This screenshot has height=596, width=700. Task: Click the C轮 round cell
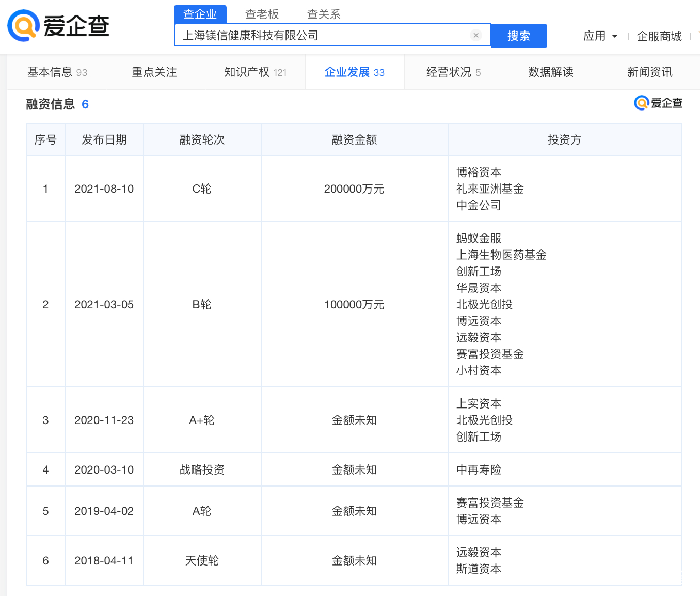(x=202, y=189)
